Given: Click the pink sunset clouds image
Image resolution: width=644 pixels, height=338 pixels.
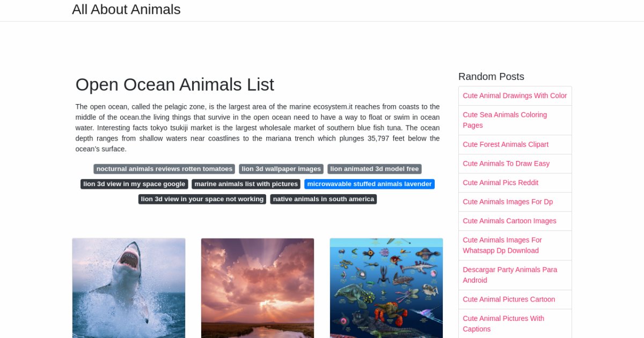Looking at the screenshot, I should click(258, 288).
